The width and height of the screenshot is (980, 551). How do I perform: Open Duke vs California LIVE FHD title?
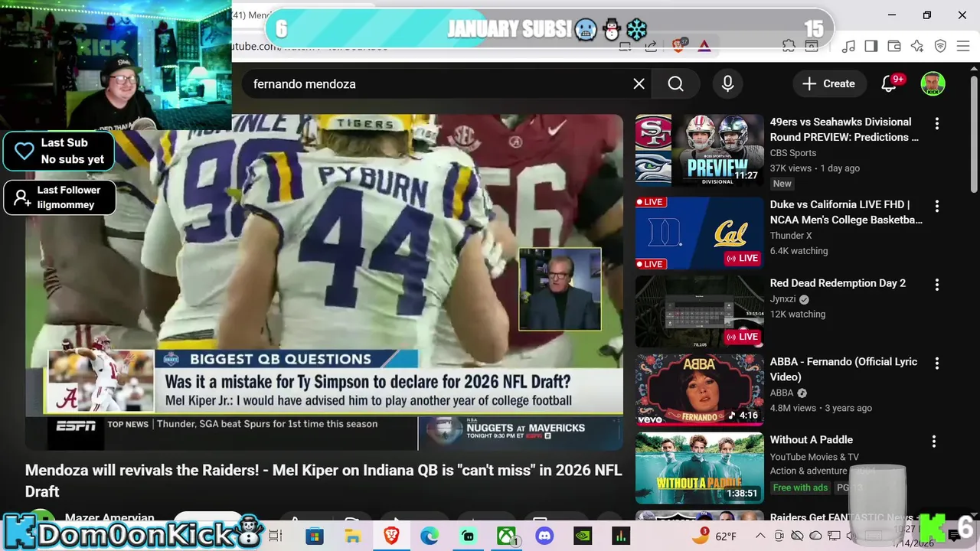(846, 212)
